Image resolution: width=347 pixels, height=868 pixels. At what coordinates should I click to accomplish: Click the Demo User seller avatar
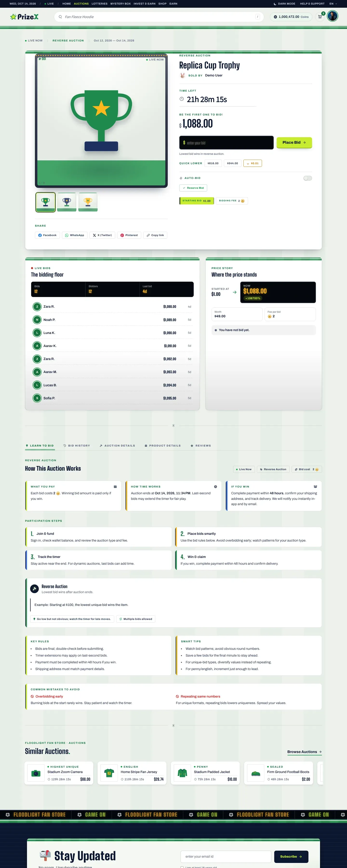(183, 75)
